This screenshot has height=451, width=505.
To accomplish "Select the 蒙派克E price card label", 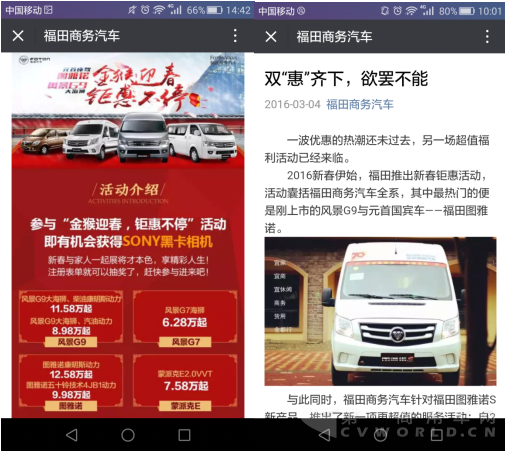I will [x=185, y=406].
